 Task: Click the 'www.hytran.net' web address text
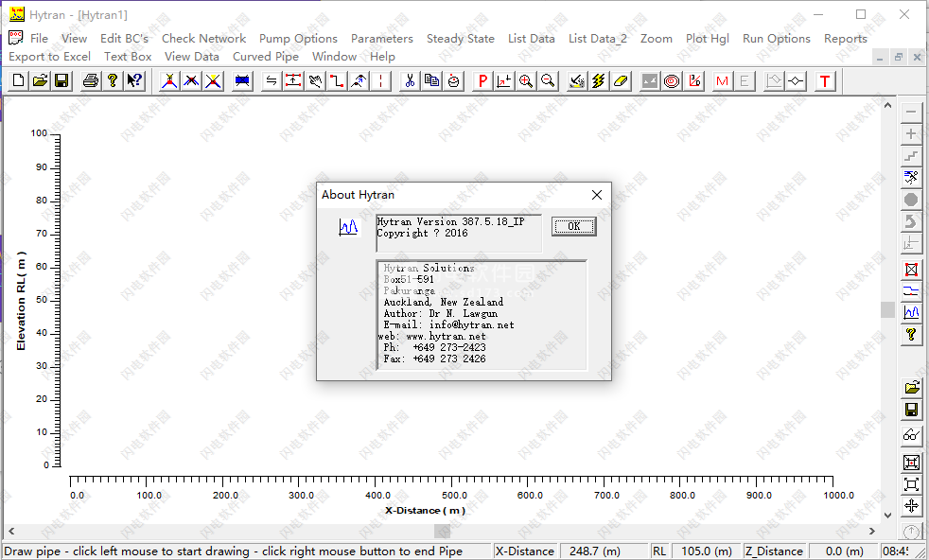447,337
